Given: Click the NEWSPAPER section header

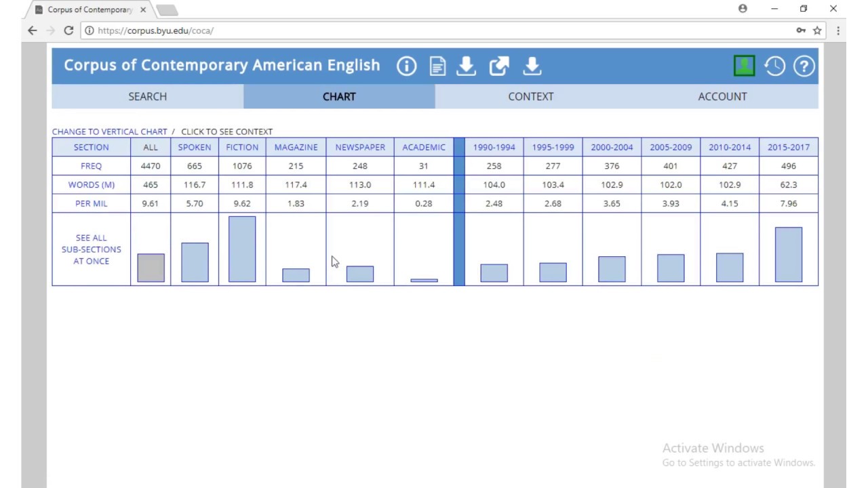Looking at the screenshot, I should (x=360, y=147).
